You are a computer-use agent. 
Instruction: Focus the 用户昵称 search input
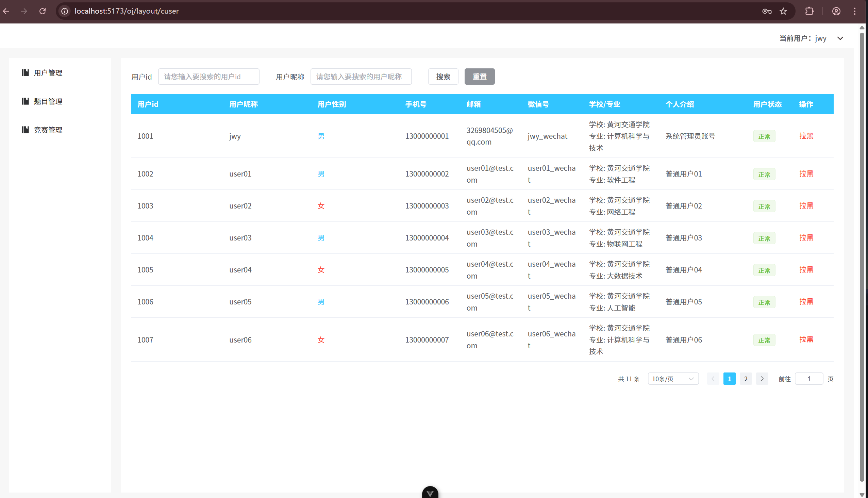coord(361,77)
